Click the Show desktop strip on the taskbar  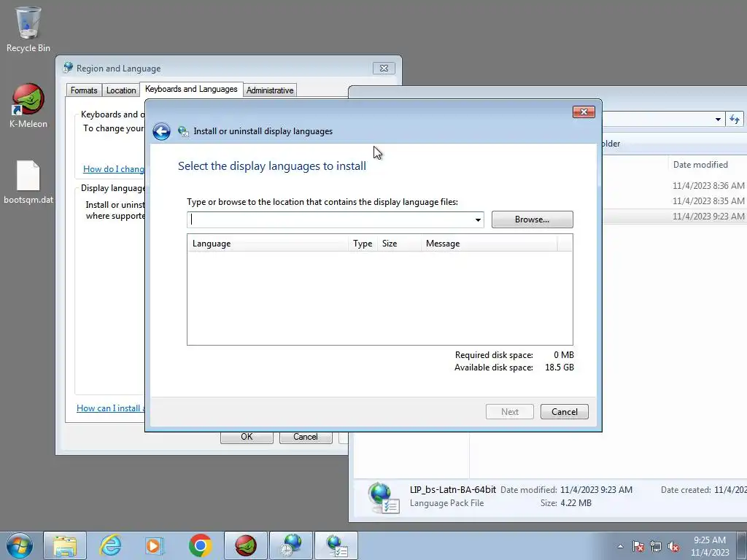(742, 545)
